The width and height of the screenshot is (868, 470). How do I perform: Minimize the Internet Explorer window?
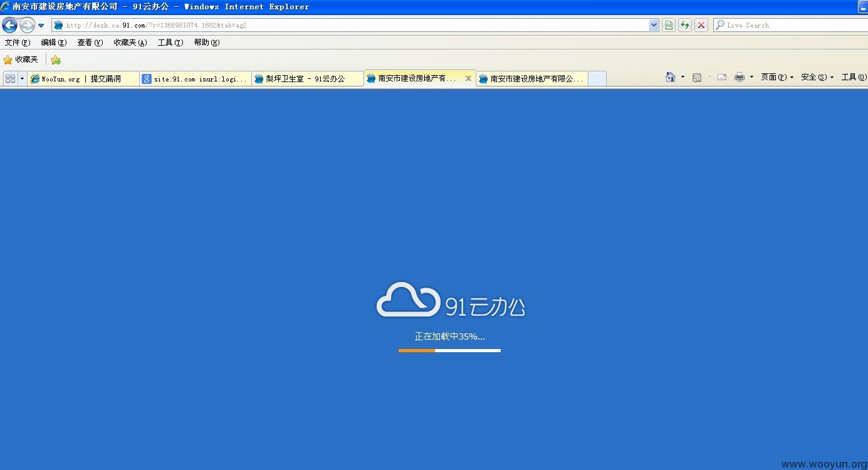point(864,6)
